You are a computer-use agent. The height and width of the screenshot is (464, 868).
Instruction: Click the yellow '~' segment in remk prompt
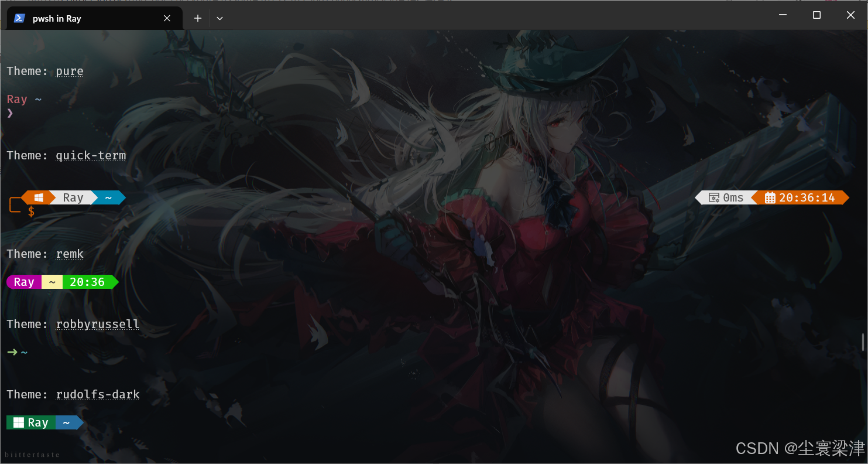click(x=52, y=282)
